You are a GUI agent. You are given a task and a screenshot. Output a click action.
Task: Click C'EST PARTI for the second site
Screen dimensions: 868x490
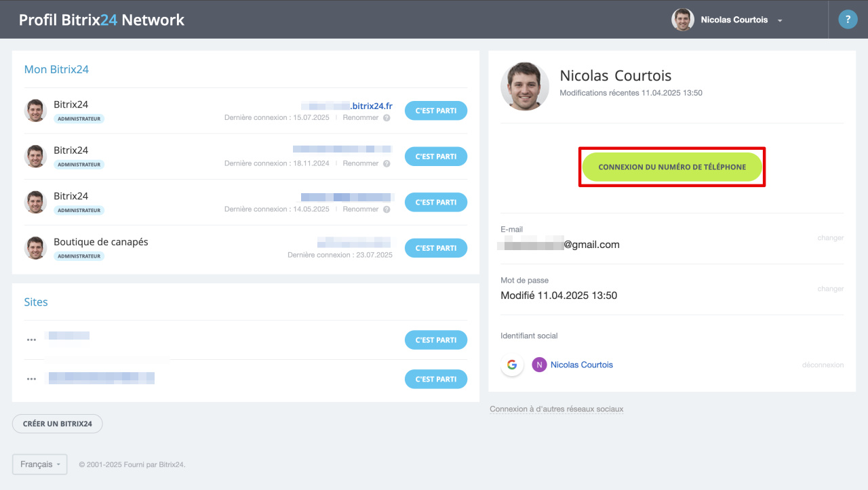(436, 379)
